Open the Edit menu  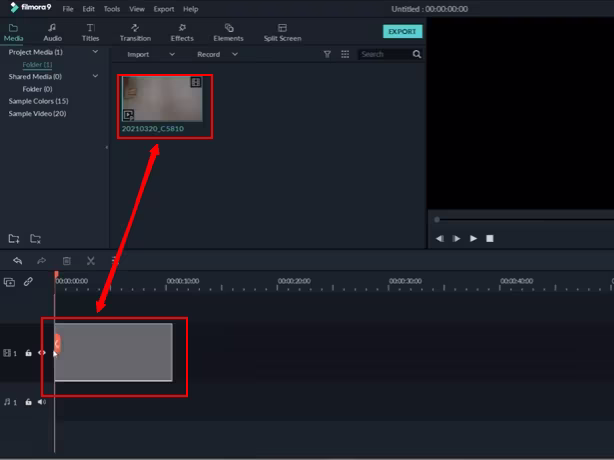coord(88,9)
